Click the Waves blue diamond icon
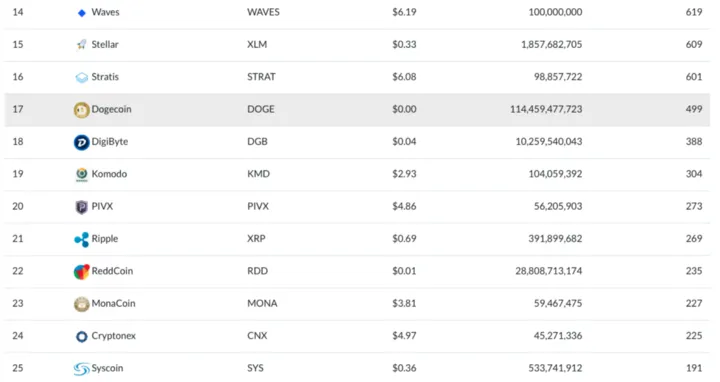 [82, 13]
